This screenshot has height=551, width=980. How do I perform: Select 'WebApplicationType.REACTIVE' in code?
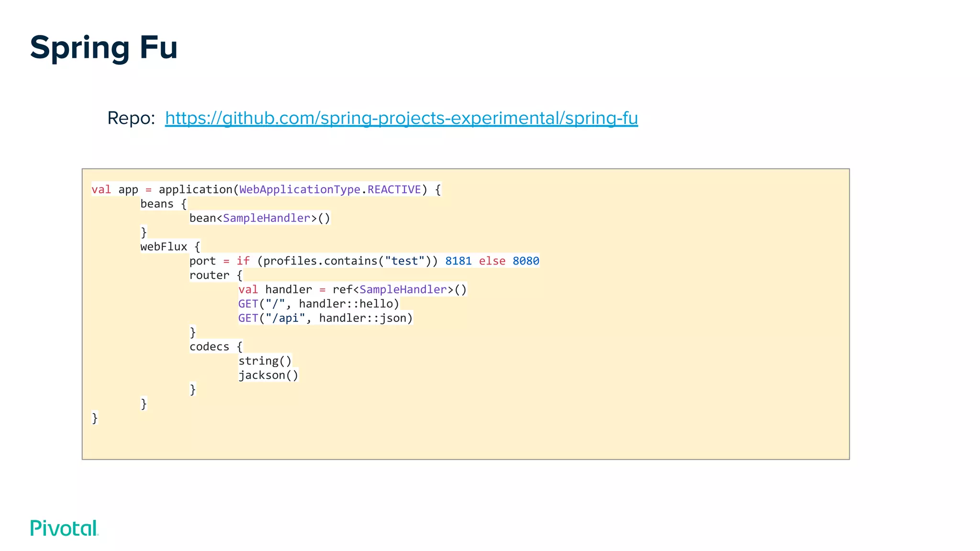tap(330, 189)
